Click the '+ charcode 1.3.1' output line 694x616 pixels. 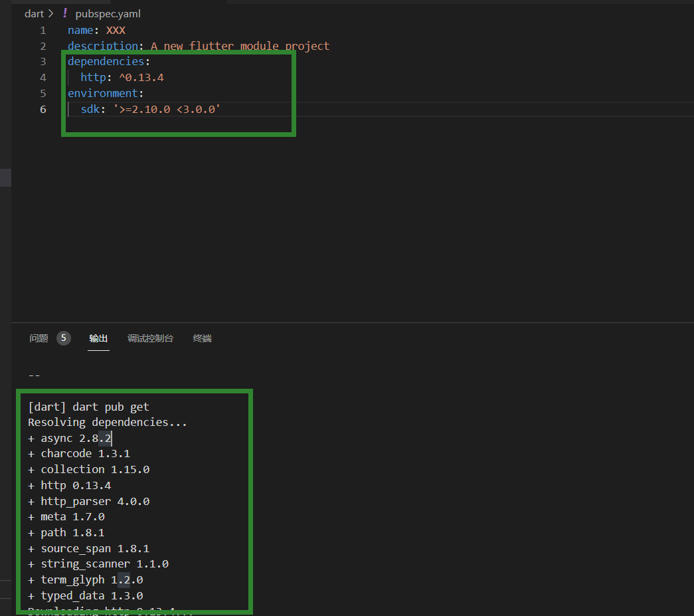(79, 454)
